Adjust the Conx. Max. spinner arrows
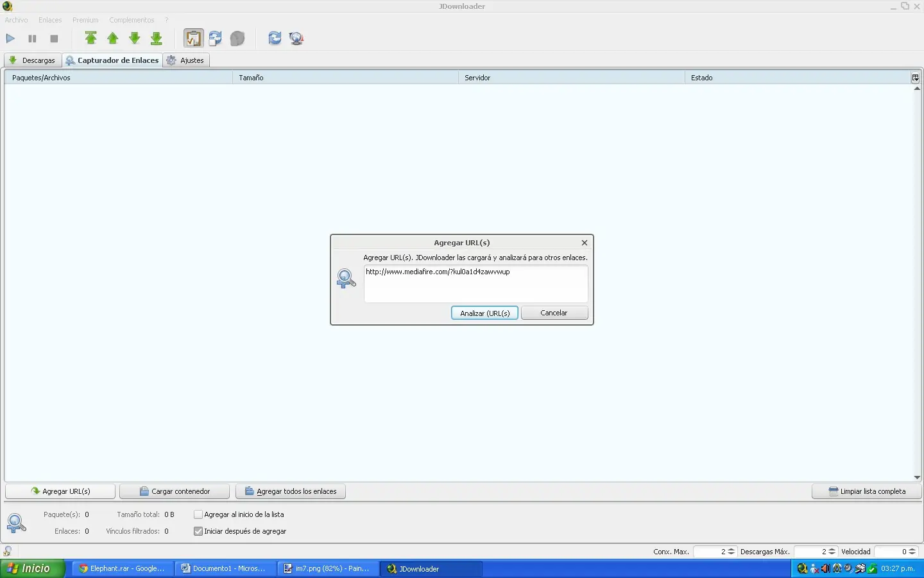 pos(732,552)
